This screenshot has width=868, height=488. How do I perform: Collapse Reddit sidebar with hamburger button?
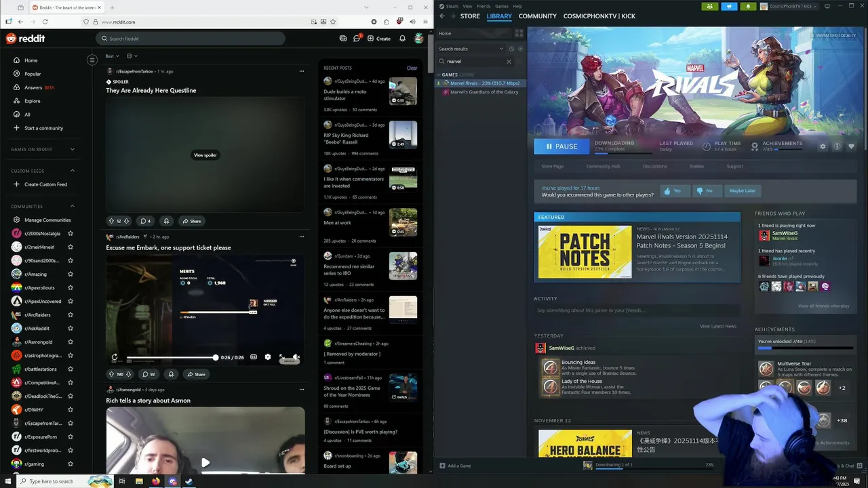coord(92,60)
